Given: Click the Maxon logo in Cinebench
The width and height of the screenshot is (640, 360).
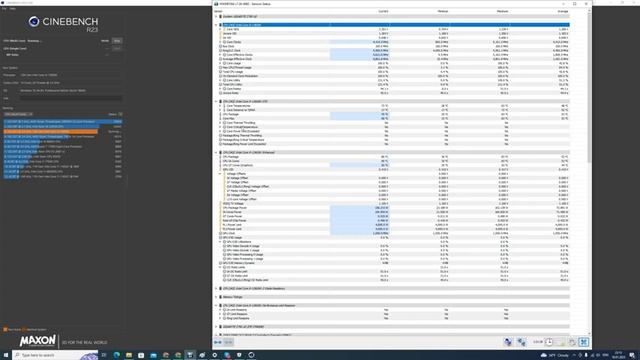Looking at the screenshot, I should click(x=38, y=341).
